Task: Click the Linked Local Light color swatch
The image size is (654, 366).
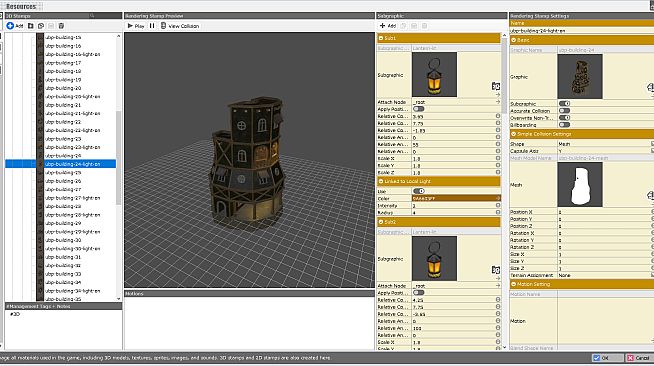Action: pos(454,198)
